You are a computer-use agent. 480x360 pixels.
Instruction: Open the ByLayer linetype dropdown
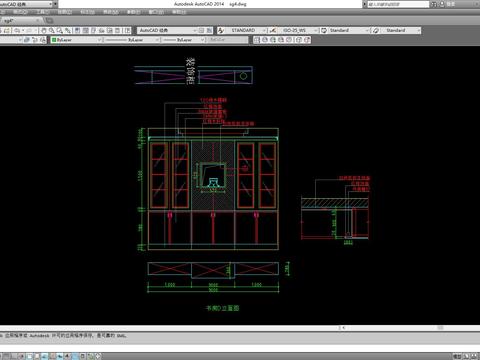[132, 40]
